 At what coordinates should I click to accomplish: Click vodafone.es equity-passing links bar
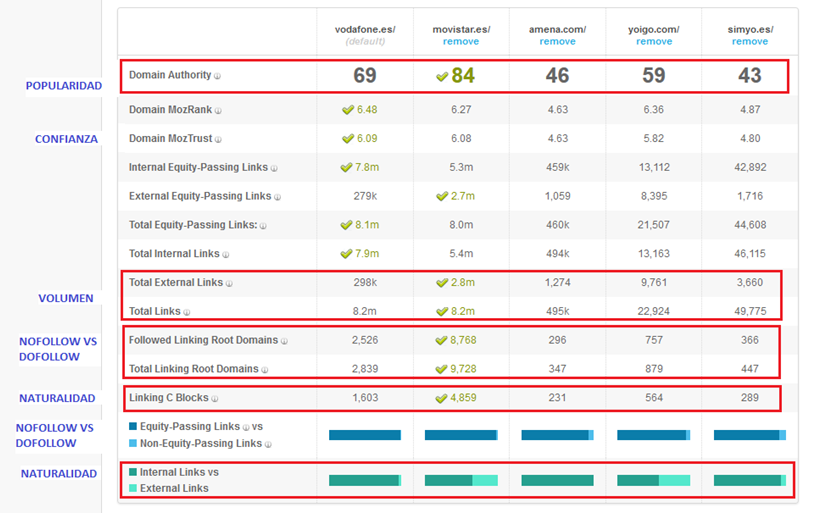(365, 435)
